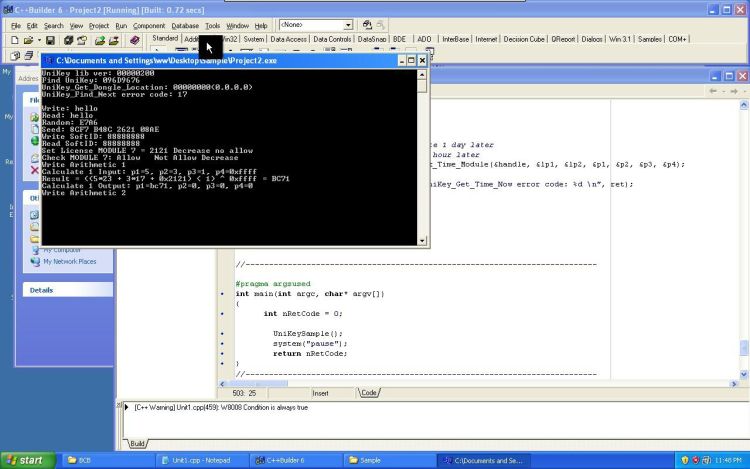
Task: Expand the Details panel header in Explorer
Action: pos(67,290)
